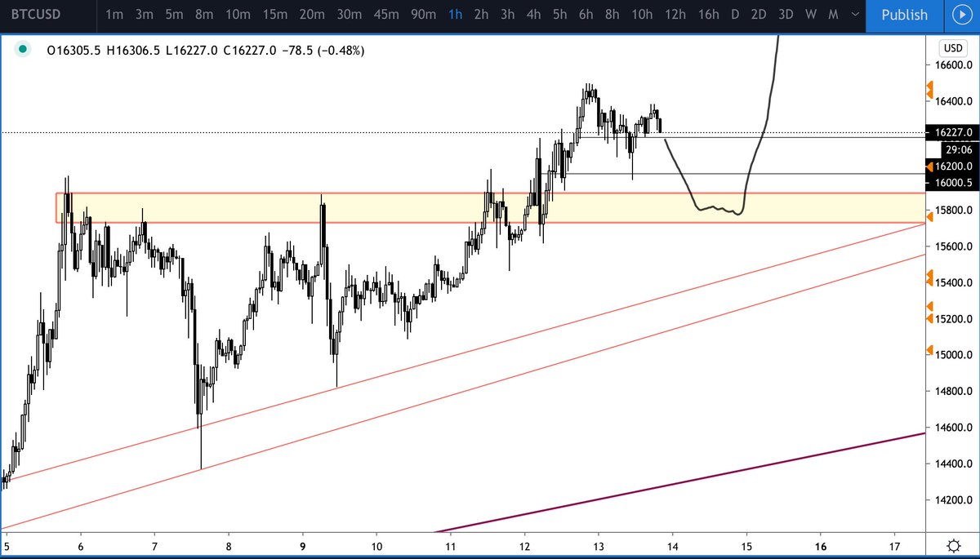The image size is (980, 559).
Task: Click date label 9 on time axis
Action: (303, 545)
